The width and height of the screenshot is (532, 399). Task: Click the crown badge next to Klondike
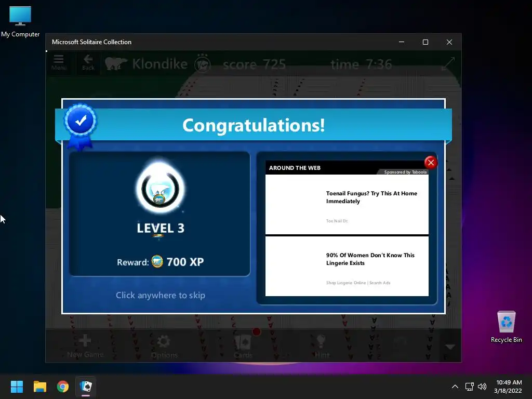point(203,63)
